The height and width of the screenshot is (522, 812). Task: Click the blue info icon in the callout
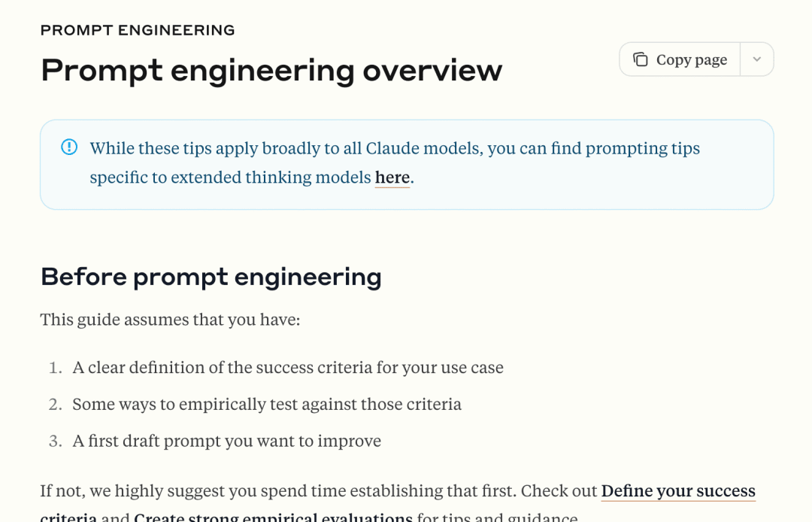coord(68,147)
